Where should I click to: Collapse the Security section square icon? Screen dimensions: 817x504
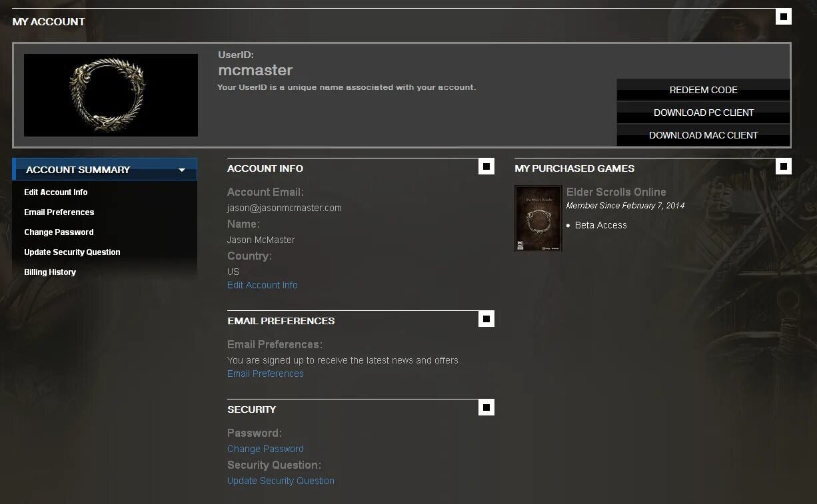coord(486,407)
